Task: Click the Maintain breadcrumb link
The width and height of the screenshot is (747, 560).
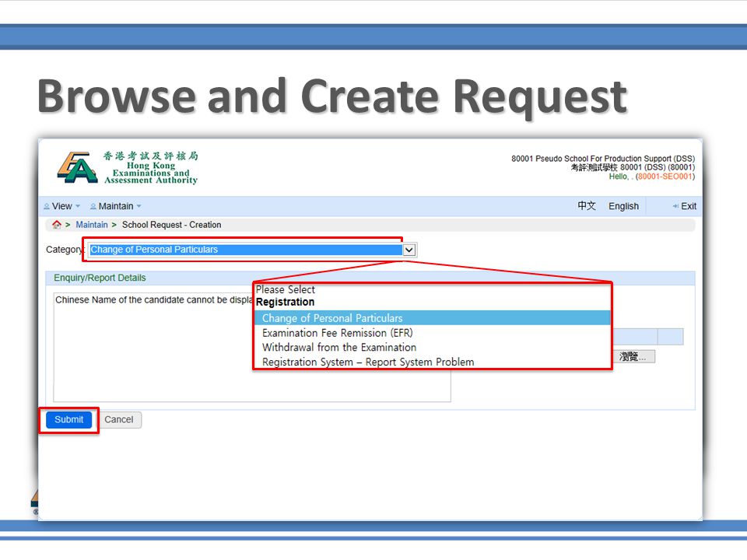Action: [92, 225]
